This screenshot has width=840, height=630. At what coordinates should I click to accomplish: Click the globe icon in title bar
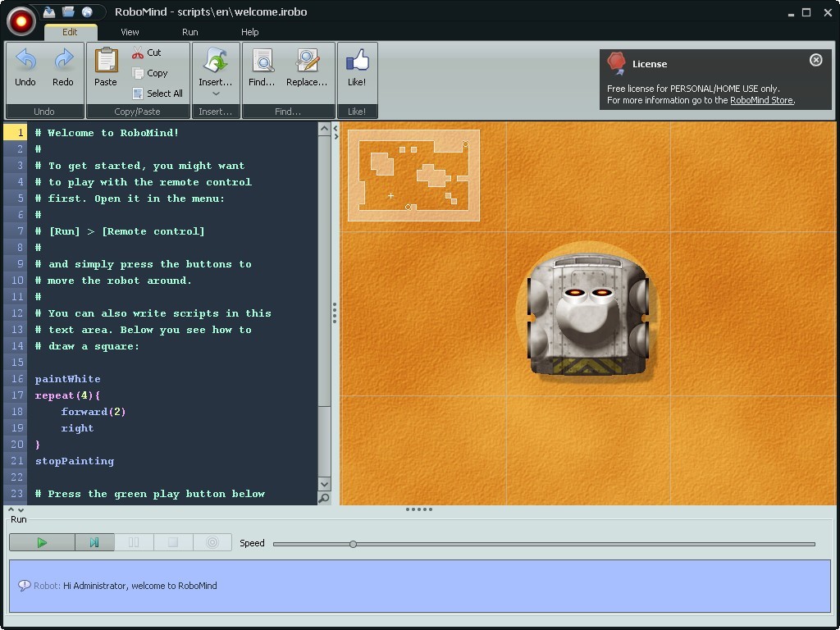[x=87, y=11]
